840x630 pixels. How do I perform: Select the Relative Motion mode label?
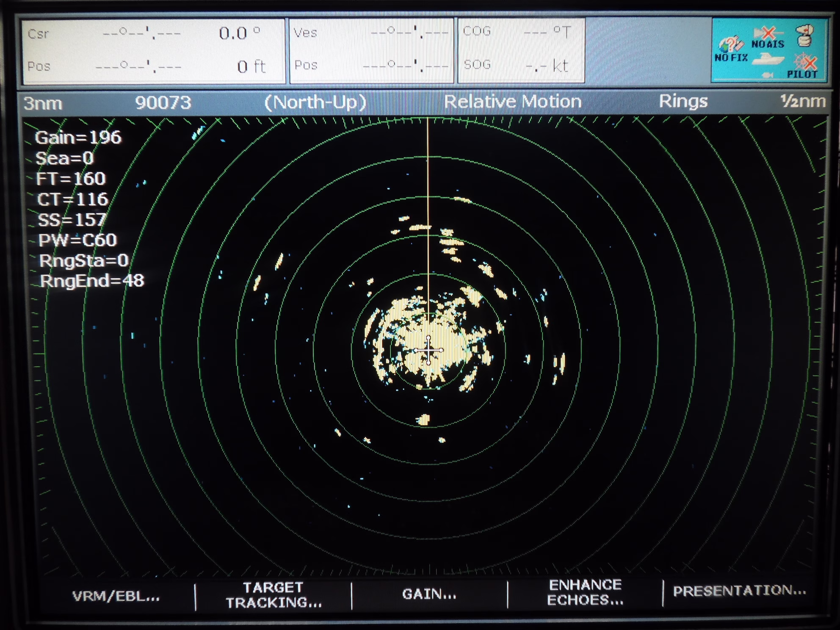point(512,102)
